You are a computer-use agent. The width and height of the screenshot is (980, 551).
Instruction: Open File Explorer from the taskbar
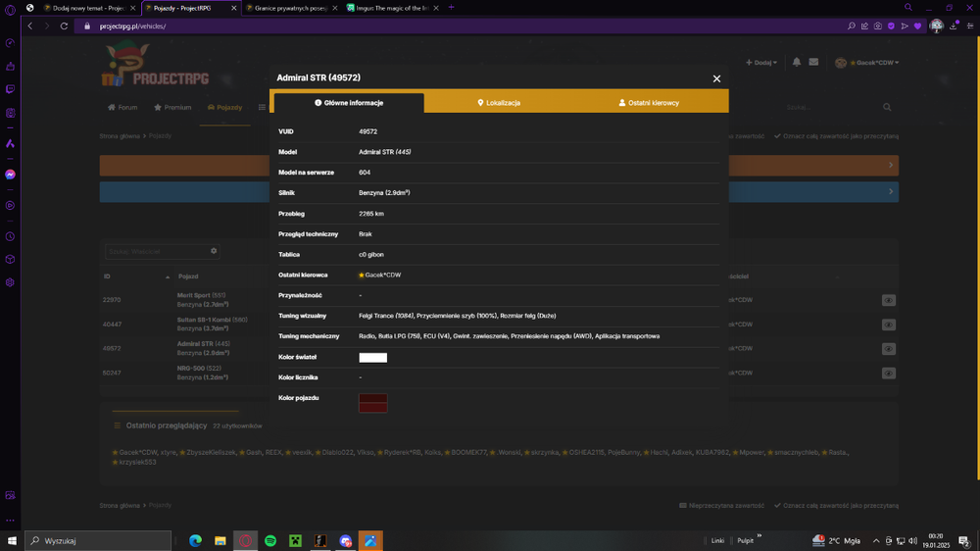tap(220, 541)
